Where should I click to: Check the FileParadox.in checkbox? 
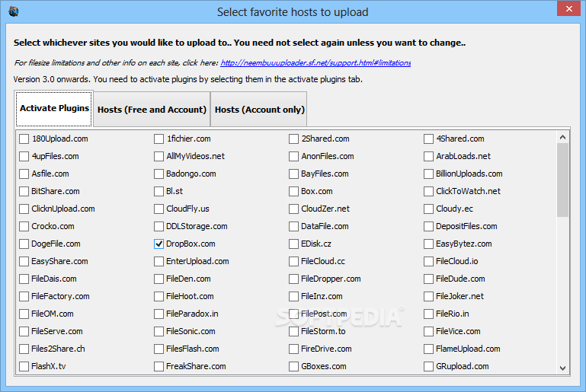159,314
